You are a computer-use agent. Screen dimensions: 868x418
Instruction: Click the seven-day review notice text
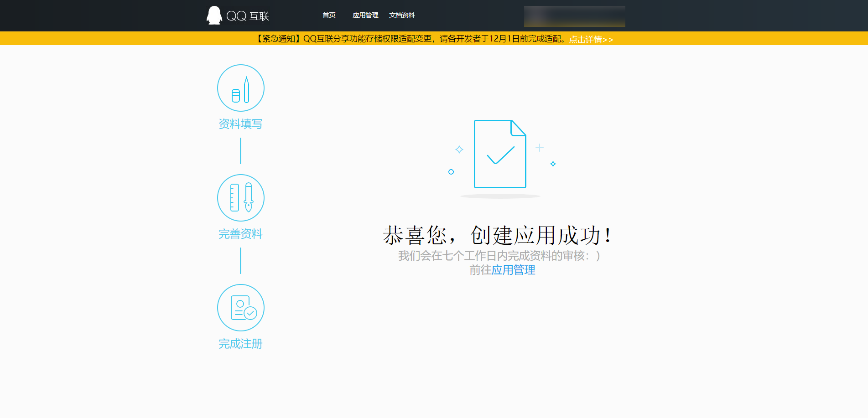click(499, 256)
